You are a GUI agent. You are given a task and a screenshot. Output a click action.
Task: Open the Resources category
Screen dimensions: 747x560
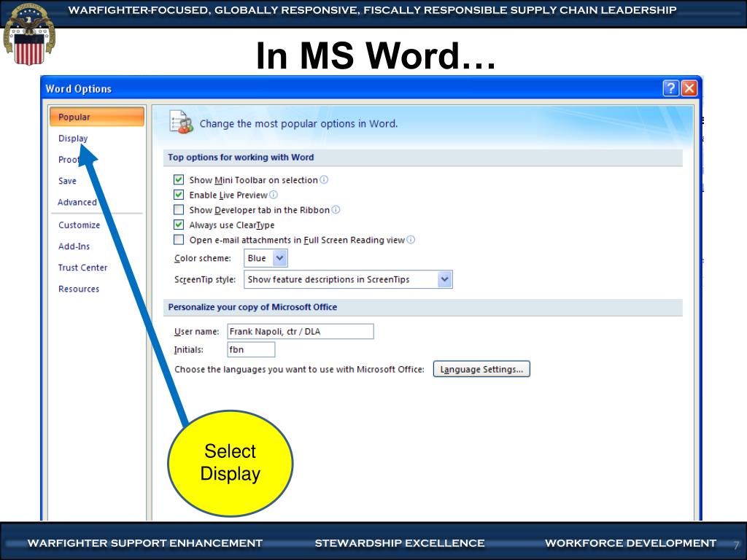[x=79, y=289]
